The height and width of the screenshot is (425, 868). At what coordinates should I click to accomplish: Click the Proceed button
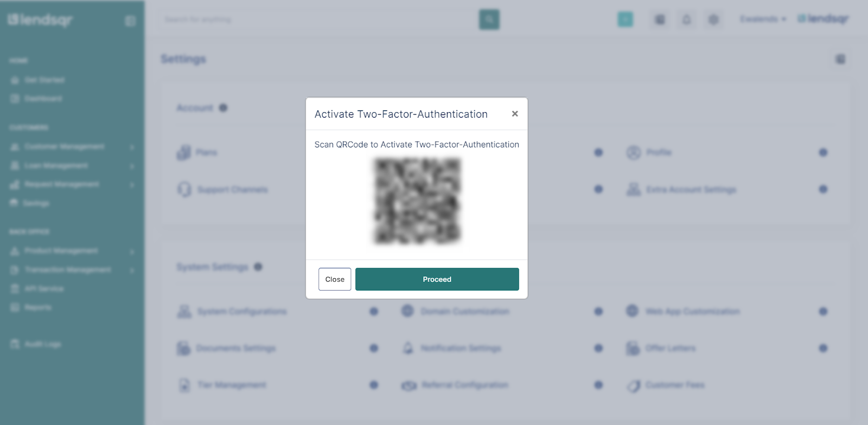437,279
